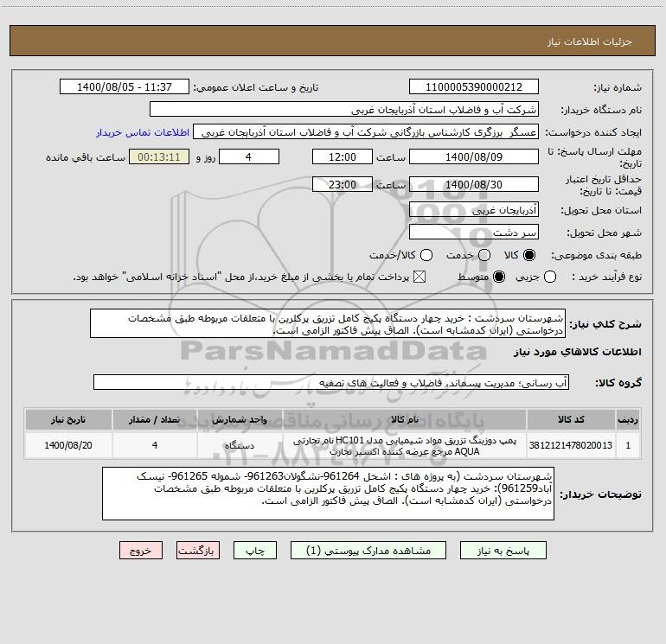The image size is (666, 644).
Task: Click واحد شمارش column header
Action: tap(240, 420)
